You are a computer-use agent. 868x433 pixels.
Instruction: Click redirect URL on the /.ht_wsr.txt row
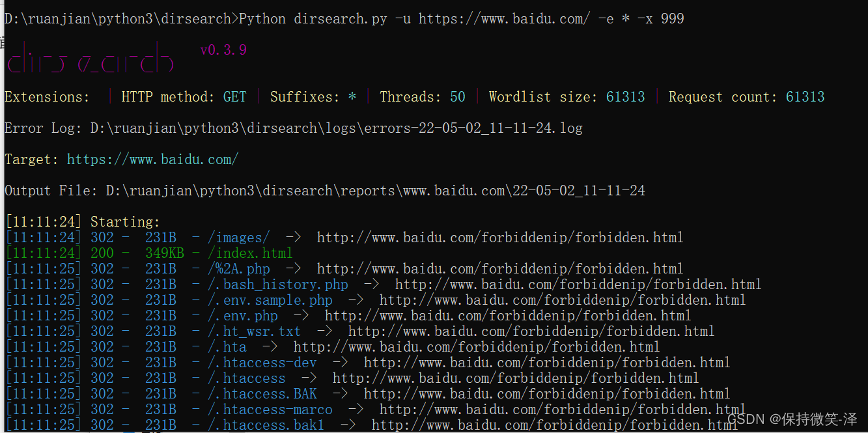(x=531, y=331)
